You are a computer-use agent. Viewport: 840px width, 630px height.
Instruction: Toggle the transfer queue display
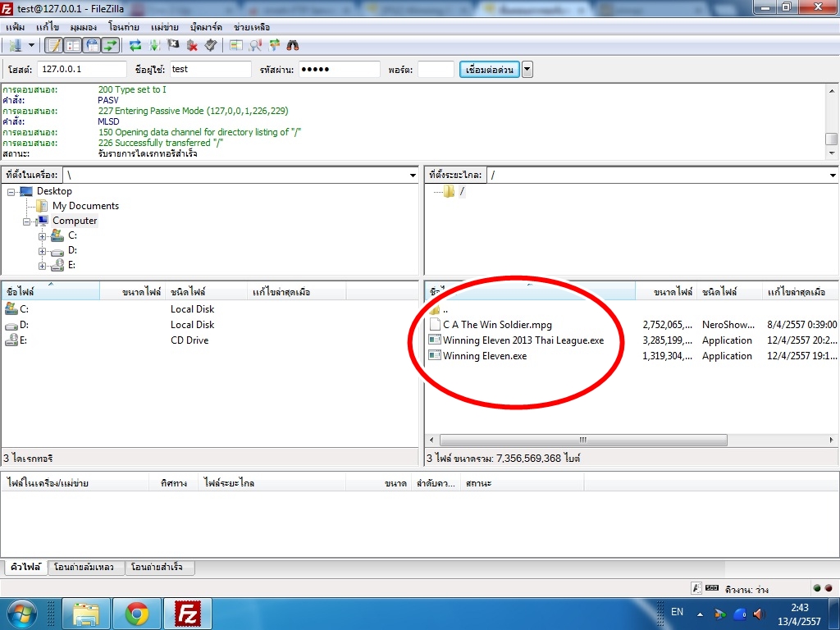coord(111,46)
